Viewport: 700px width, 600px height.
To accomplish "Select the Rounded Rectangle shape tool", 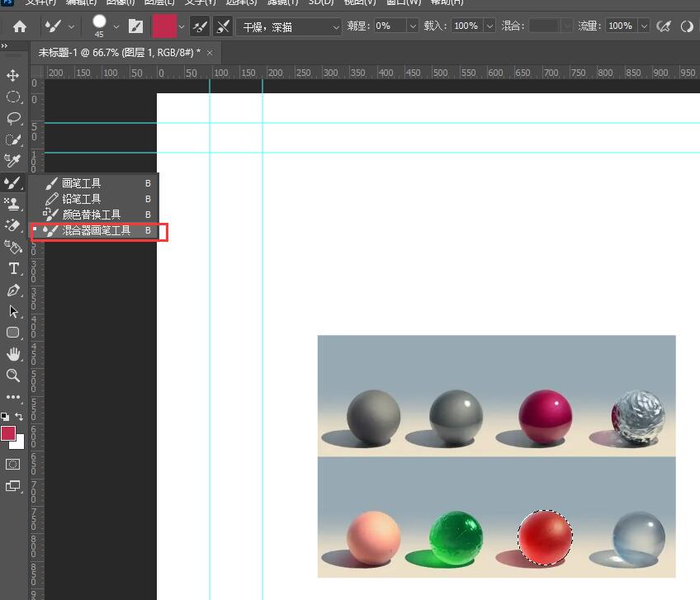I will 12,333.
